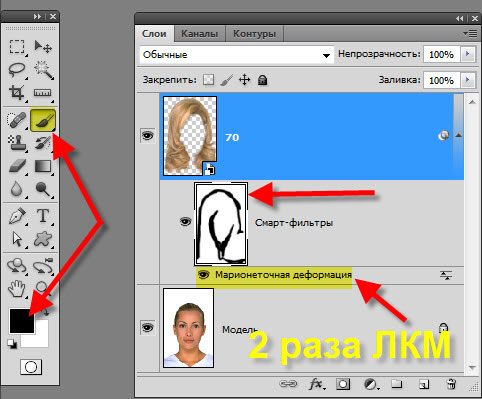482x399 pixels.
Task: Activate the Horizontal Type tool
Action: [43, 216]
